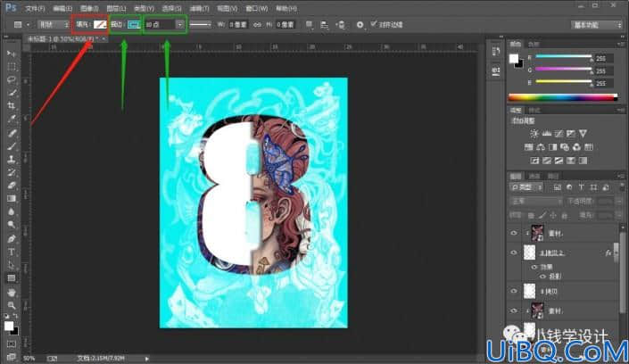Click link width and height icon
The width and height of the screenshot is (629, 364).
point(257,25)
